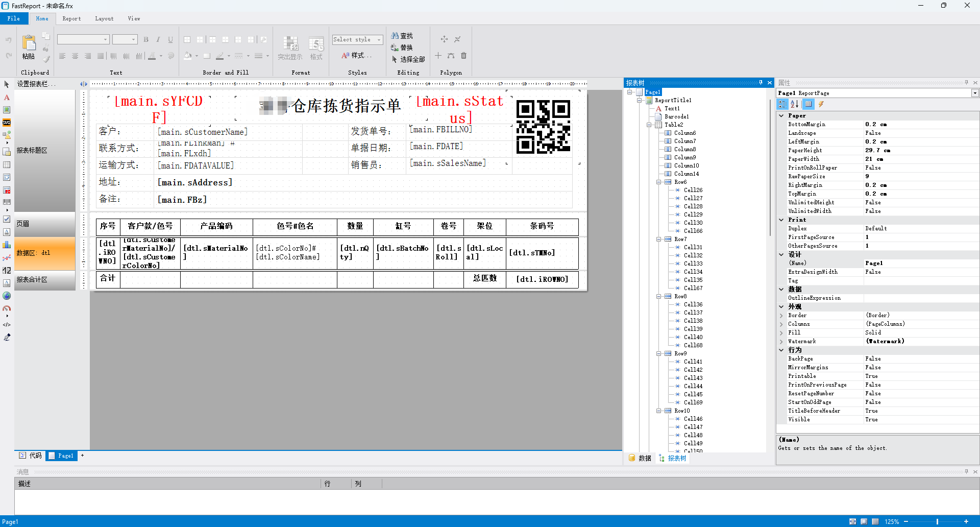Screen dimensions: 980x527
Task: Pick the Barcode object tool
Action: coord(7,202)
